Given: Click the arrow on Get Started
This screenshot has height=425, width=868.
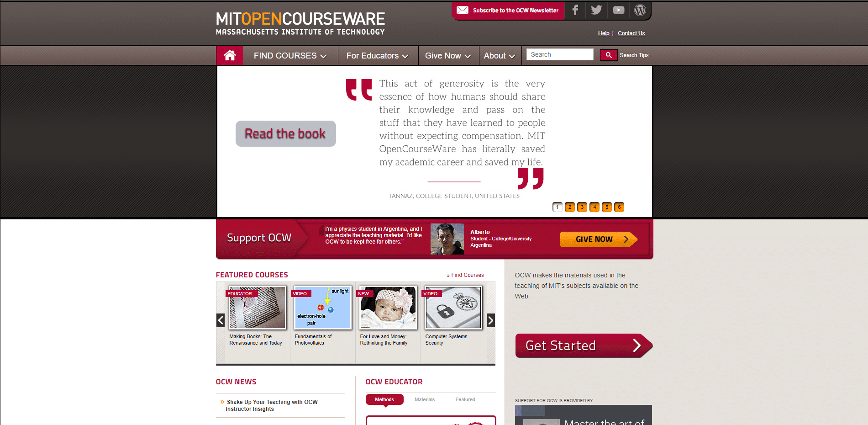Looking at the screenshot, I should click(x=637, y=345).
